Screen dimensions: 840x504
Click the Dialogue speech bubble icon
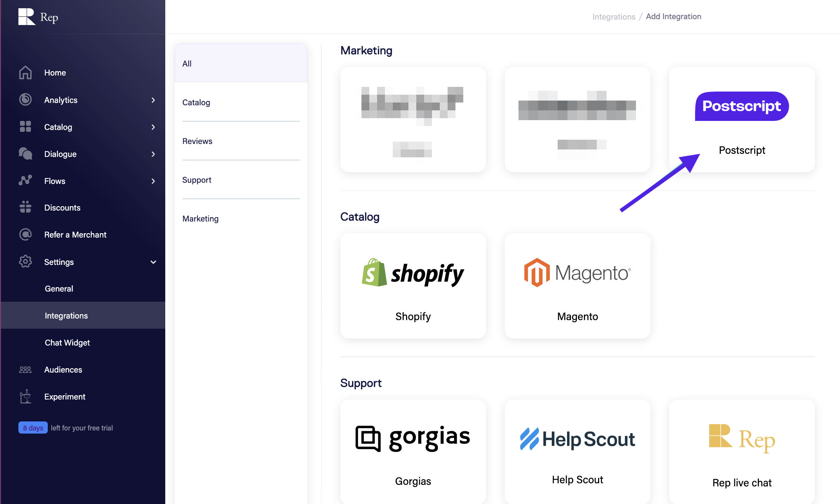tap(25, 154)
